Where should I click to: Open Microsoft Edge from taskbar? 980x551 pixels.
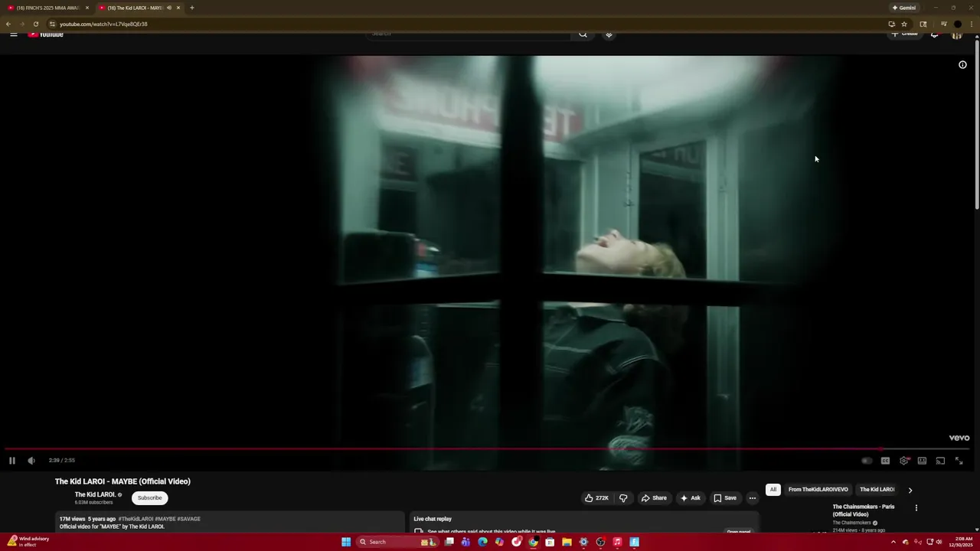pyautogui.click(x=482, y=542)
